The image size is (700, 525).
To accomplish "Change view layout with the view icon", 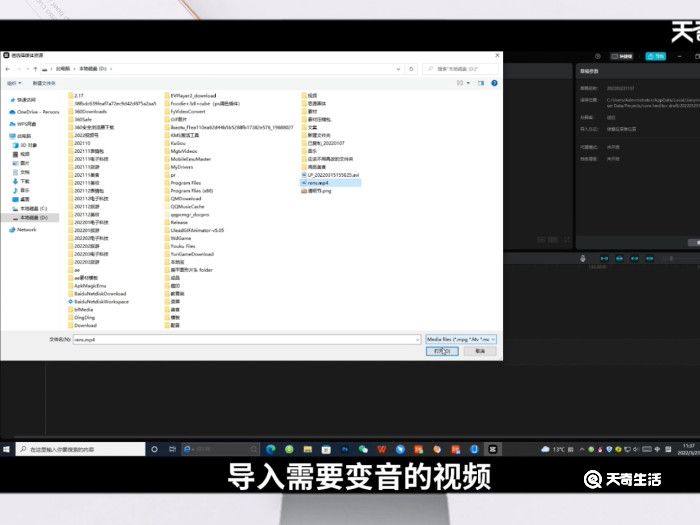I will pyautogui.click(x=460, y=83).
